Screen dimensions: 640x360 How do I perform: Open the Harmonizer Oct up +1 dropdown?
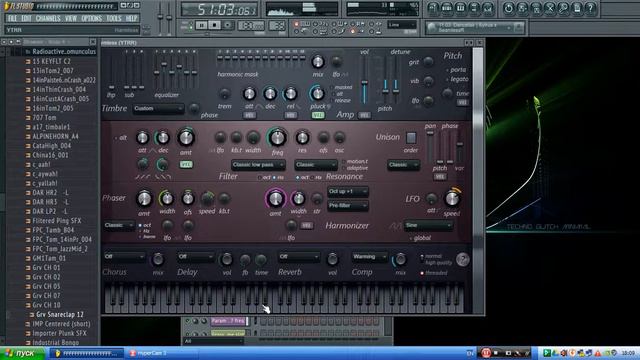[347, 191]
